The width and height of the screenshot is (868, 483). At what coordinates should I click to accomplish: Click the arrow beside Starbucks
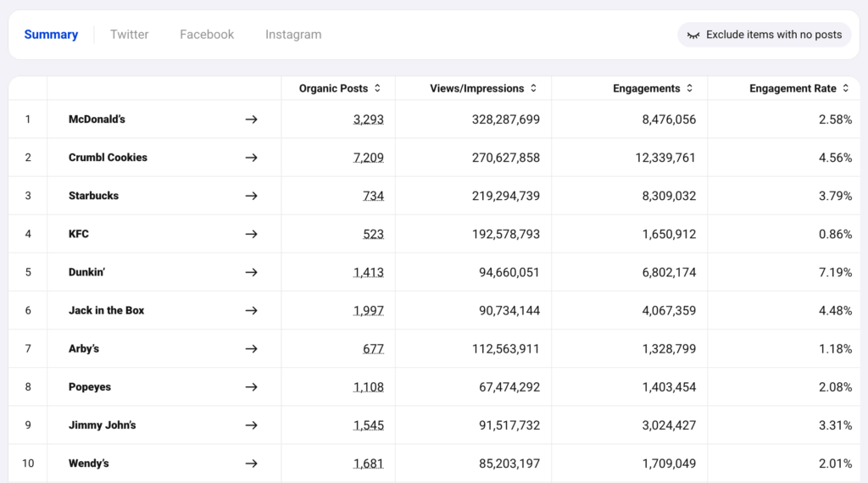pyautogui.click(x=251, y=196)
